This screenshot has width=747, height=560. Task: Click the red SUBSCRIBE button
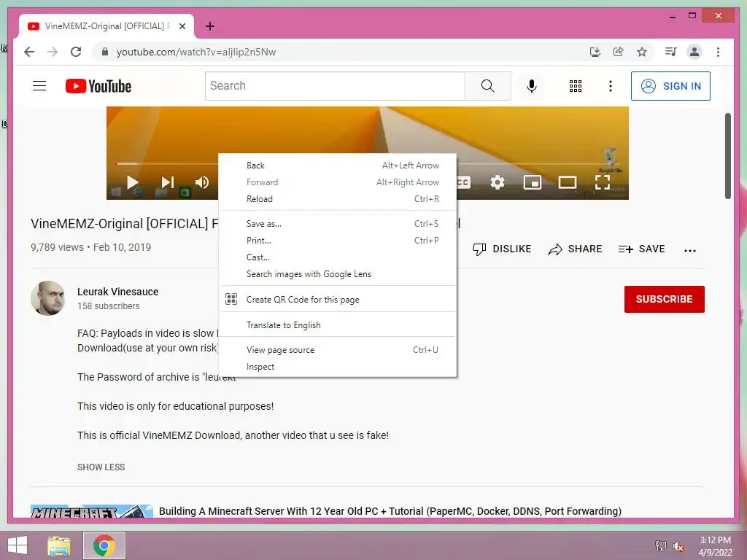(x=664, y=299)
